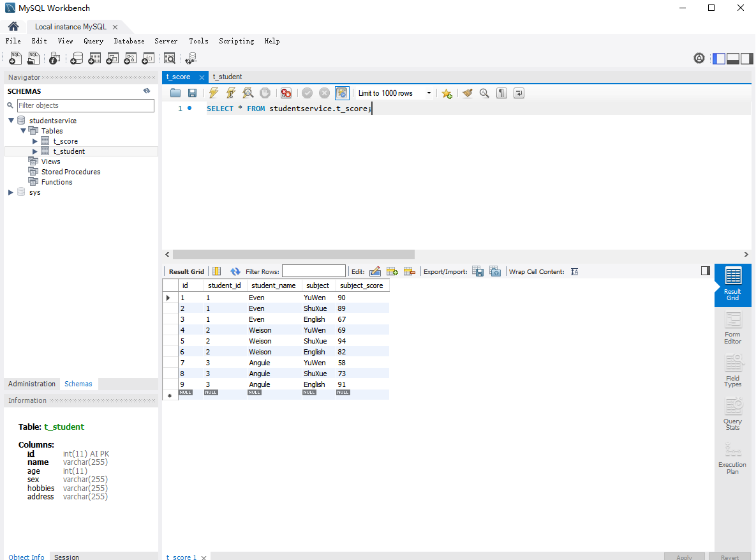Collapse the studentservice schema
This screenshot has width=756, height=560.
(11, 120)
